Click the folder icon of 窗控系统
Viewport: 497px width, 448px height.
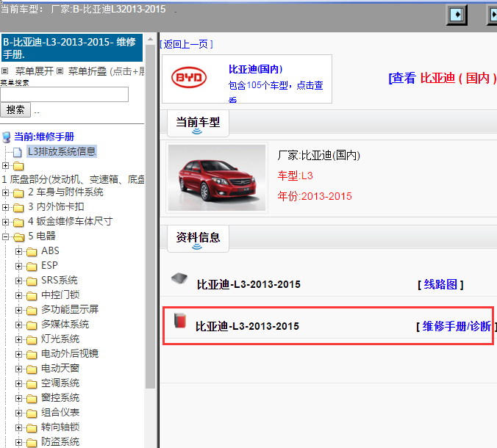pyautogui.click(x=32, y=398)
